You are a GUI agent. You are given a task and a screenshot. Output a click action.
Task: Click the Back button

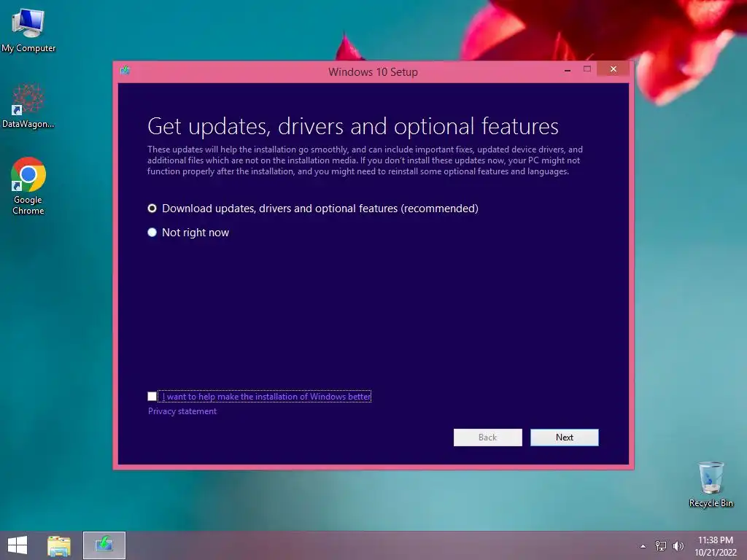[x=487, y=437]
